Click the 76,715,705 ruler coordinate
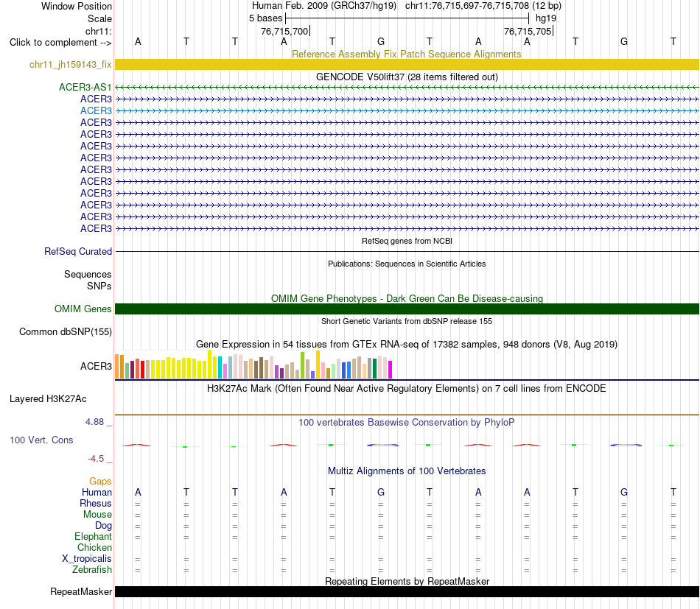700x609 pixels. 528,31
